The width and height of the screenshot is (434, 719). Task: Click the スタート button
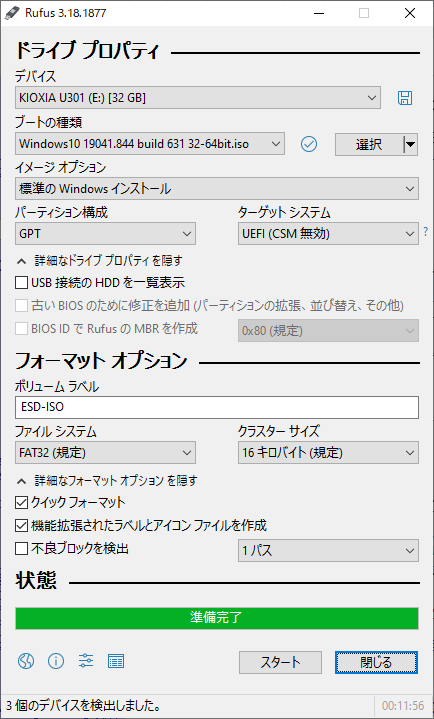[280, 663]
